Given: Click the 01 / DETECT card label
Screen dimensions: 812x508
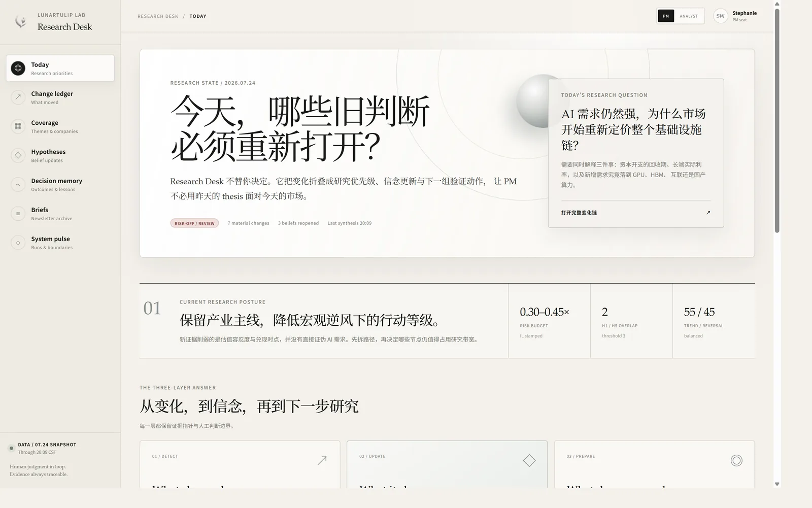Looking at the screenshot, I should (165, 456).
